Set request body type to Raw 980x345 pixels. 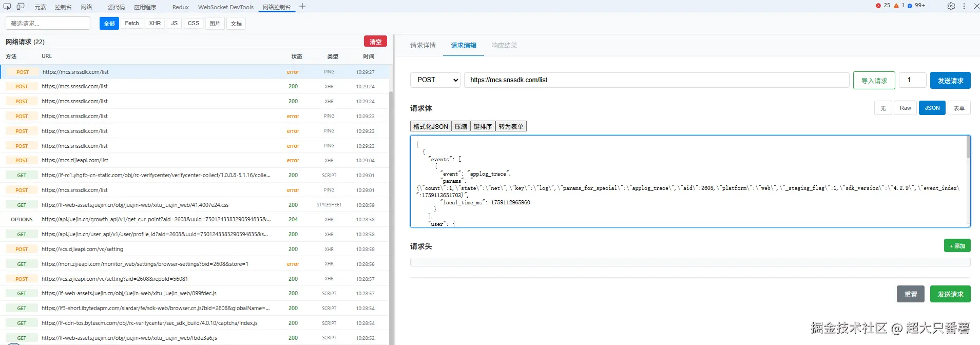pos(905,108)
